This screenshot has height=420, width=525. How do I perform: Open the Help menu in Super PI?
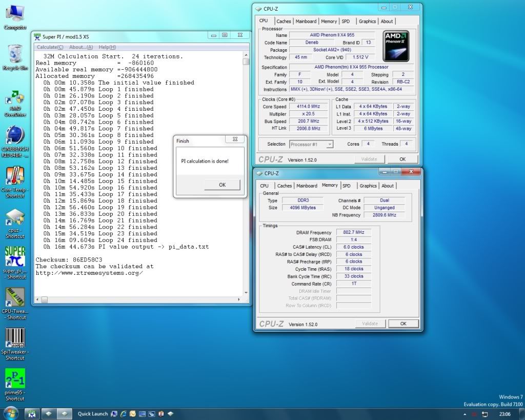point(107,47)
